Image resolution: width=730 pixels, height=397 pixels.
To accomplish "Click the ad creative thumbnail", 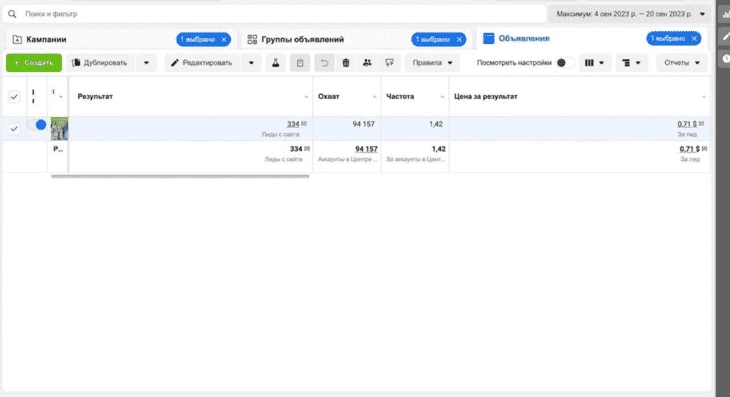I will 59,128.
